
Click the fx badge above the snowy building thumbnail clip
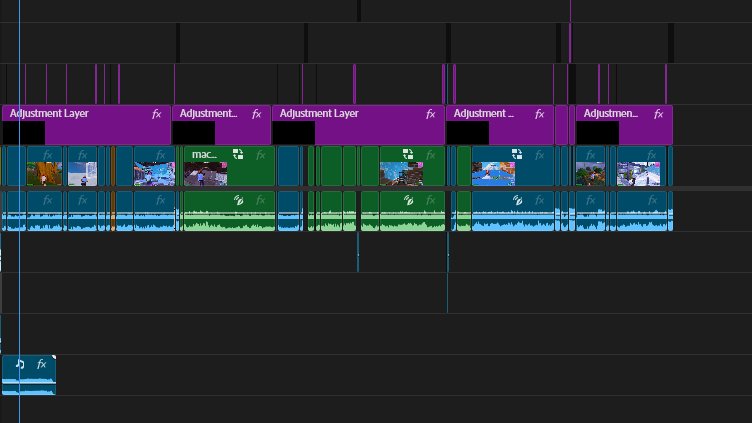point(82,155)
